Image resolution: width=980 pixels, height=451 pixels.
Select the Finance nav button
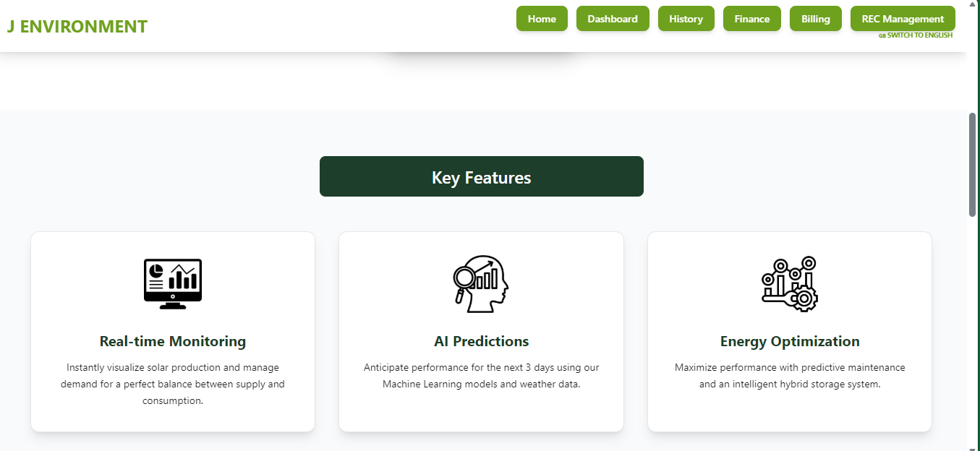pos(752,19)
